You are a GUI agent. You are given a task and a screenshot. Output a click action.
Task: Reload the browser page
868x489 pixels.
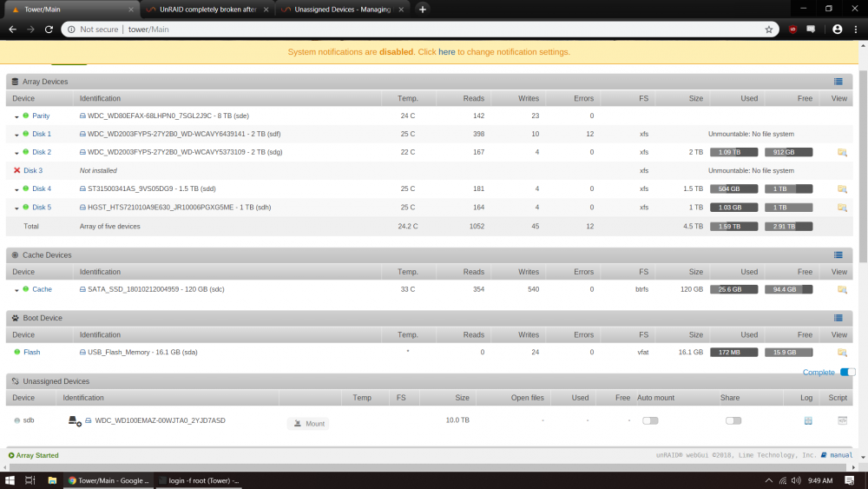[49, 30]
